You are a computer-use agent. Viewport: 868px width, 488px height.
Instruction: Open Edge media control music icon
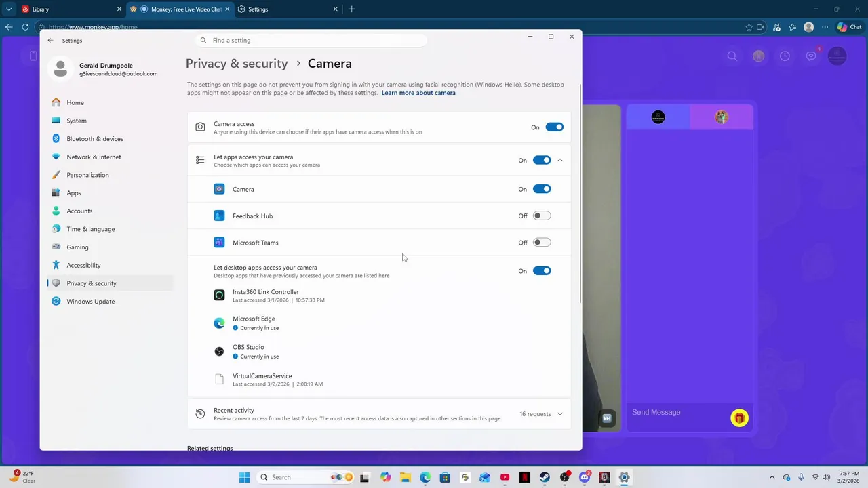click(x=776, y=27)
